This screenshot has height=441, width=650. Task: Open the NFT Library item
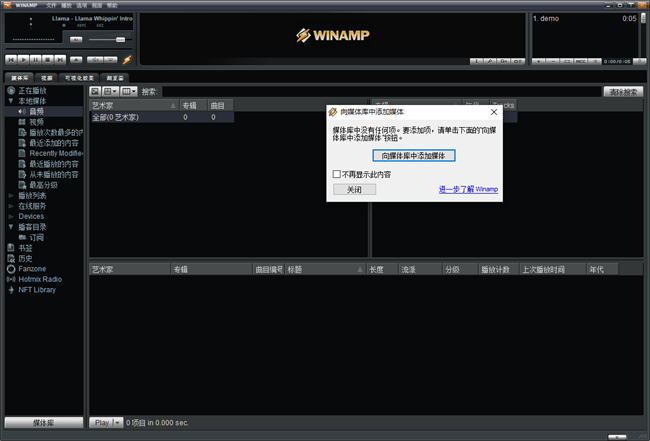(37, 290)
